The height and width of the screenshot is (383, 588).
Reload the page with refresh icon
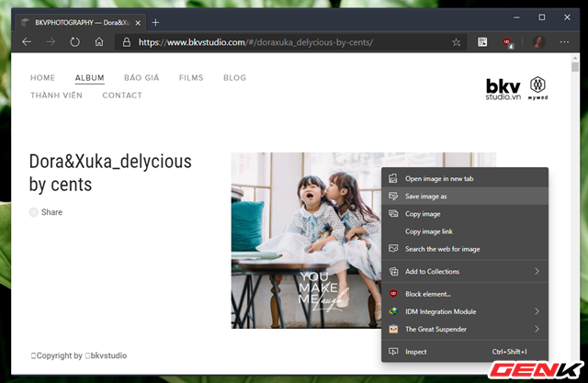pos(74,42)
